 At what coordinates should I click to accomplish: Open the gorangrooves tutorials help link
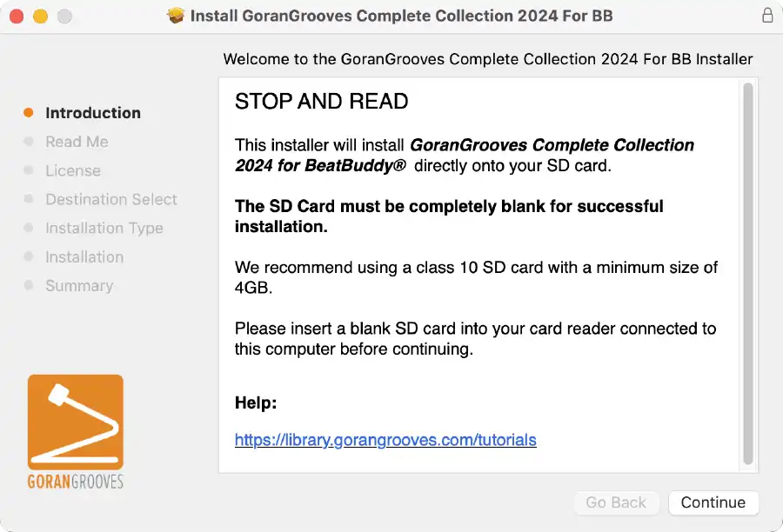(x=385, y=440)
